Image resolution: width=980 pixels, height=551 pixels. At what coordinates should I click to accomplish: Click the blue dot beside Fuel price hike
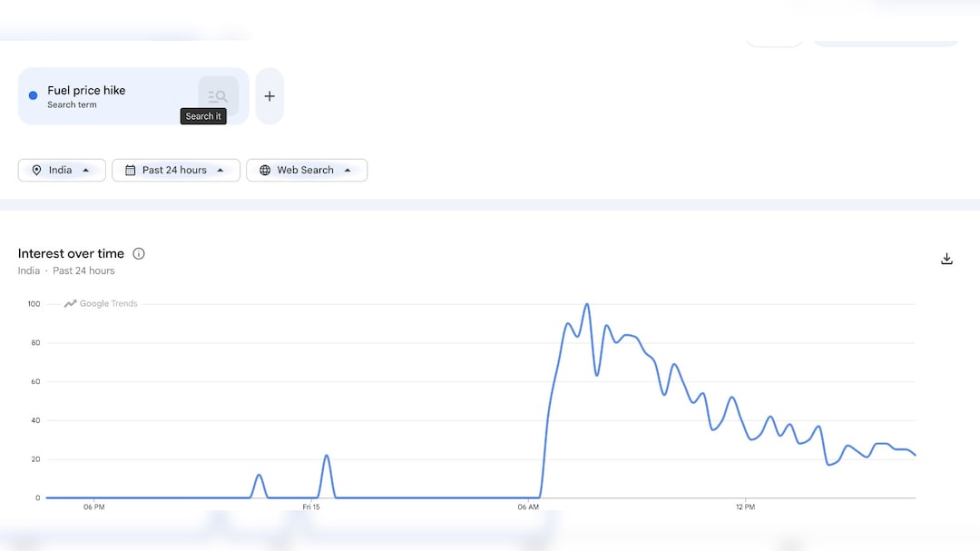click(34, 95)
